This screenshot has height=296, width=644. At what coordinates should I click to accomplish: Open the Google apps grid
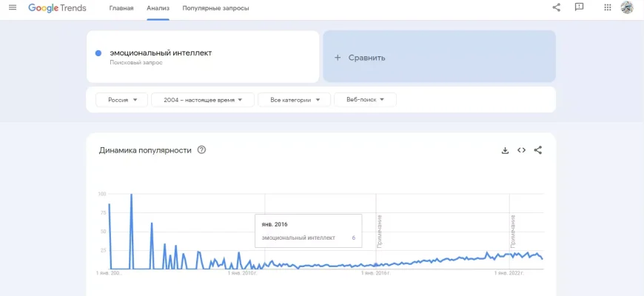608,8
